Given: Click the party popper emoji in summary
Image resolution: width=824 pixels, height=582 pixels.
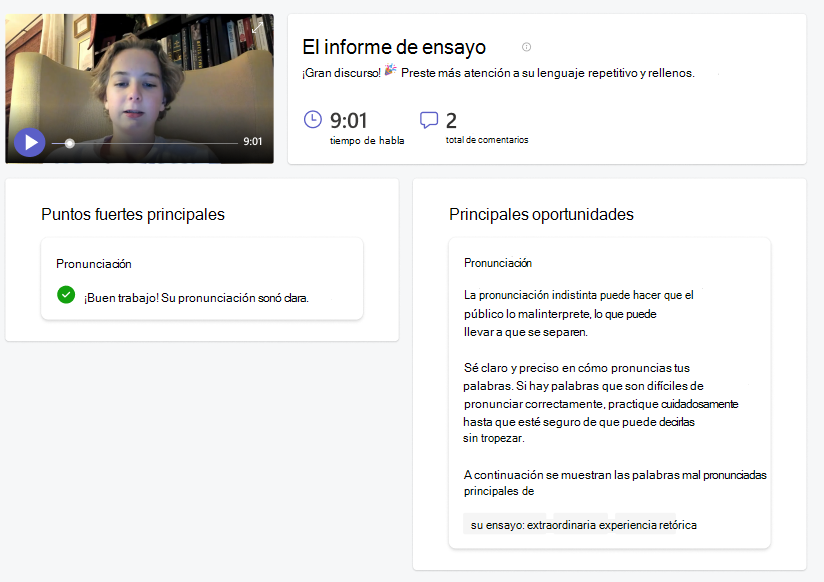Looking at the screenshot, I should [x=390, y=70].
